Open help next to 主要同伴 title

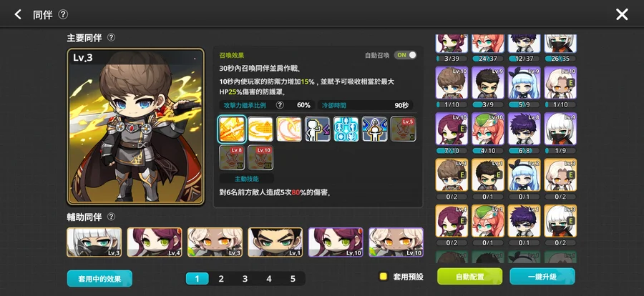112,37
